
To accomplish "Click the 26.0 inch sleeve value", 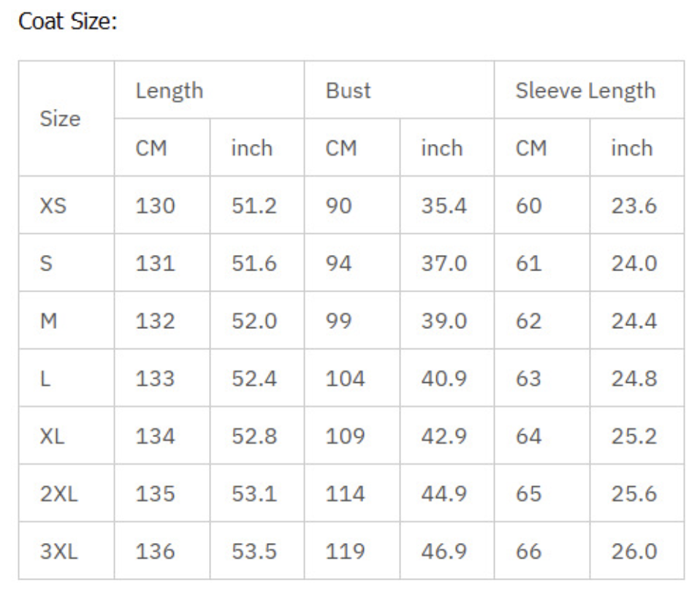I will [634, 551].
